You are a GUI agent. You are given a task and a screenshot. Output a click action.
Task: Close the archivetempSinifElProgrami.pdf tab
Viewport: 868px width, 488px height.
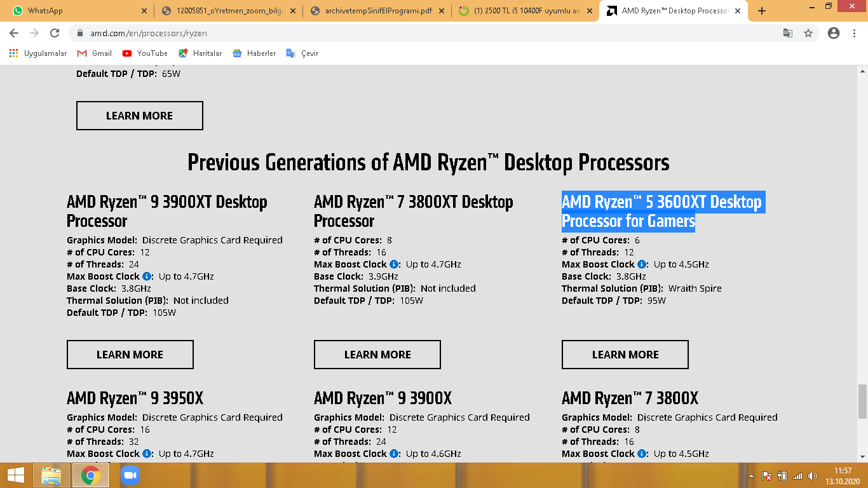pyautogui.click(x=440, y=11)
